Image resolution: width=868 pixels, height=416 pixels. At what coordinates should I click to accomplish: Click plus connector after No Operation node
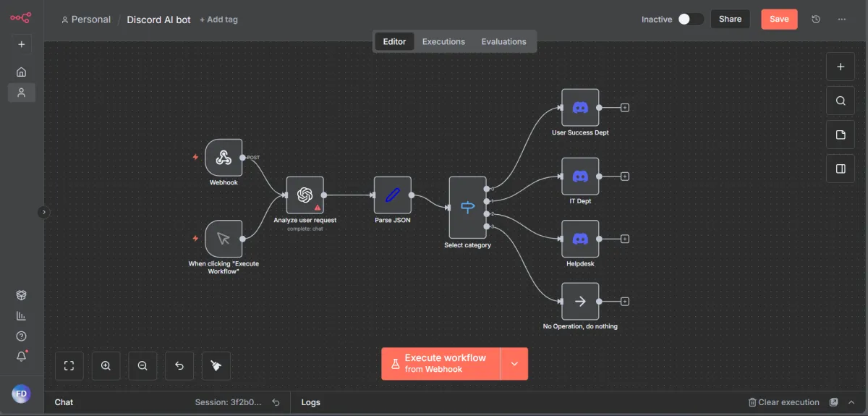pos(625,302)
